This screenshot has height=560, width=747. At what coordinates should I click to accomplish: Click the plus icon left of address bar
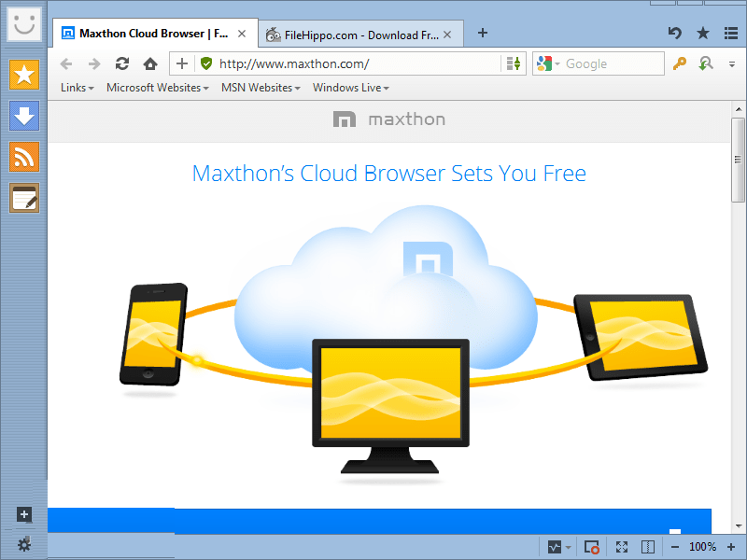point(182,63)
